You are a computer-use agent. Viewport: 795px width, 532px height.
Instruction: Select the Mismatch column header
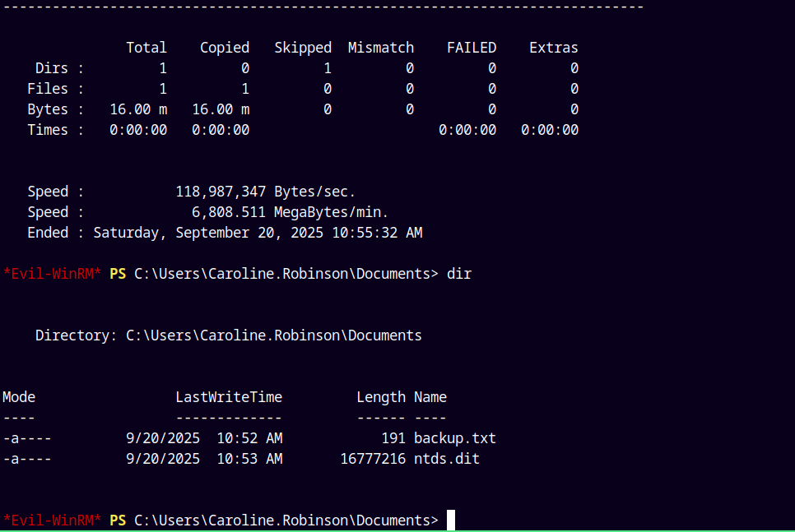pyautogui.click(x=380, y=48)
